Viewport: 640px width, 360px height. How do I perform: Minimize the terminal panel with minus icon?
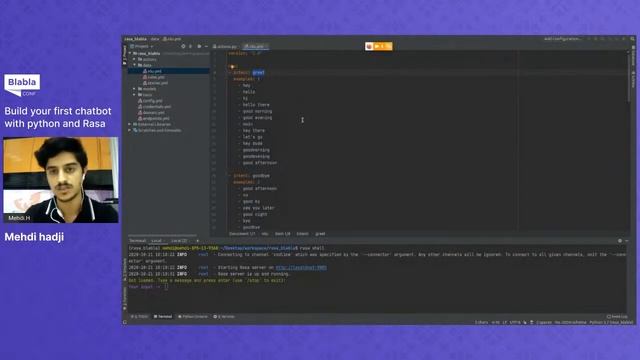point(627,241)
